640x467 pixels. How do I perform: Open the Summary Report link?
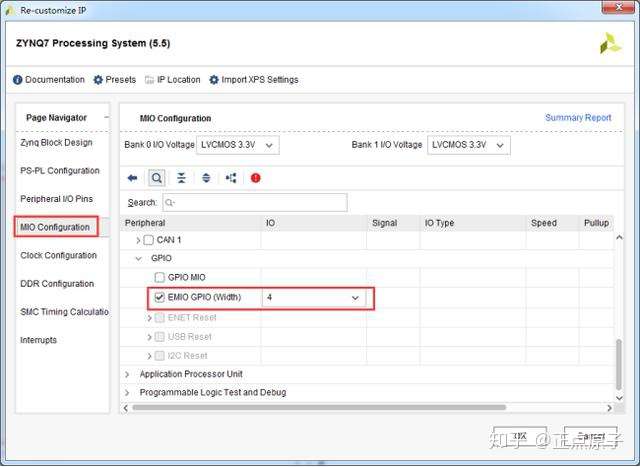coord(578,118)
